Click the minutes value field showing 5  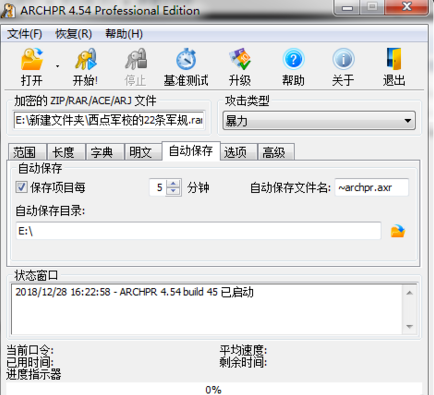(x=159, y=187)
